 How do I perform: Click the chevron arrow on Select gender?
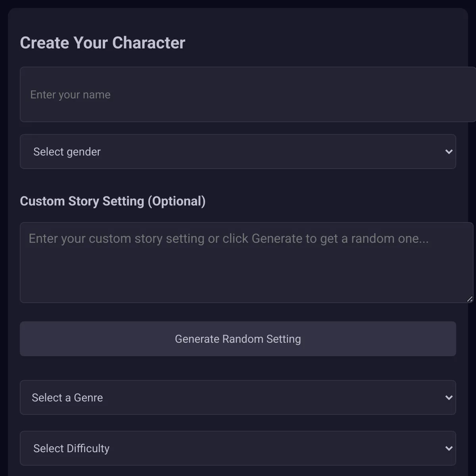click(449, 152)
